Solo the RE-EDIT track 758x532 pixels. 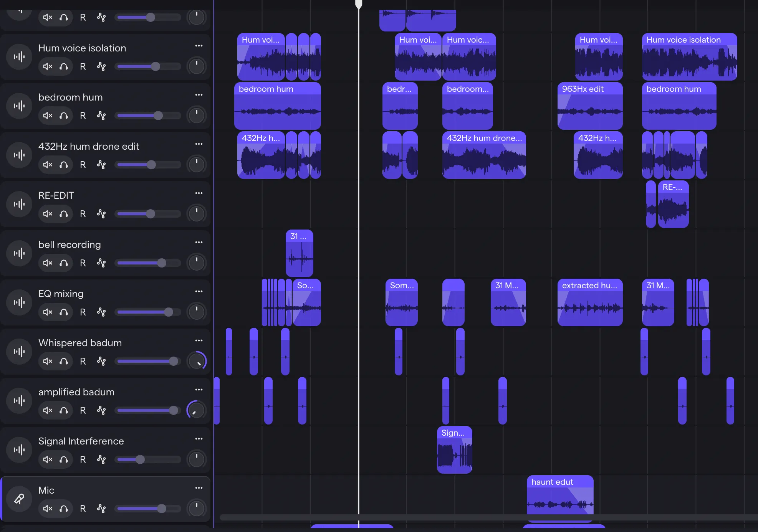64,214
